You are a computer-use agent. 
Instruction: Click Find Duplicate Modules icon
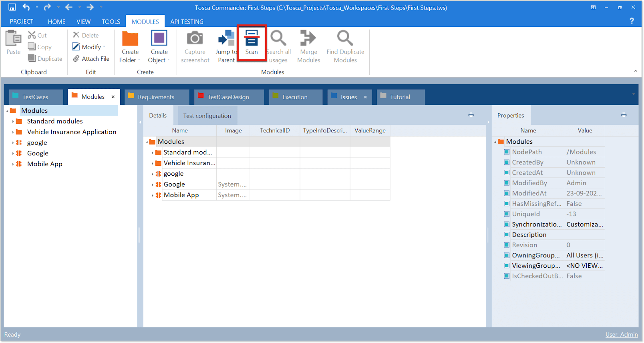tap(345, 39)
